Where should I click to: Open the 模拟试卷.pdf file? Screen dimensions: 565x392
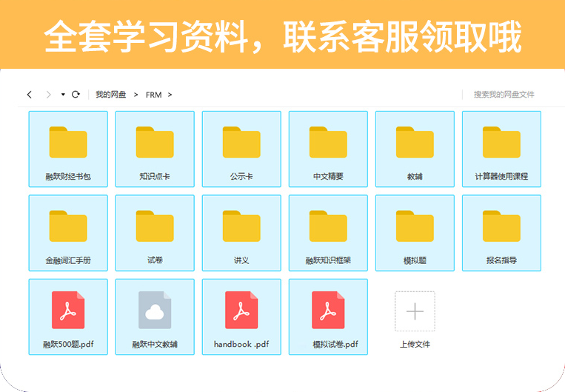[328, 316]
